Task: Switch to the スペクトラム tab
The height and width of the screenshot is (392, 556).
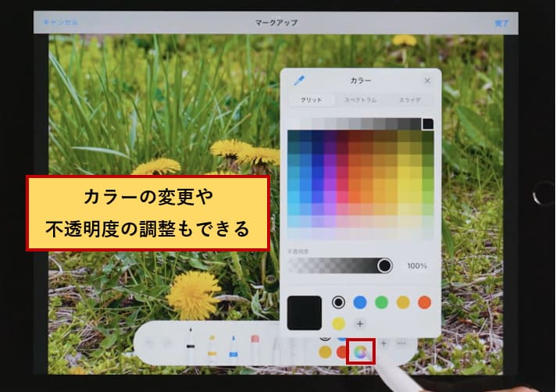Action: [360, 100]
